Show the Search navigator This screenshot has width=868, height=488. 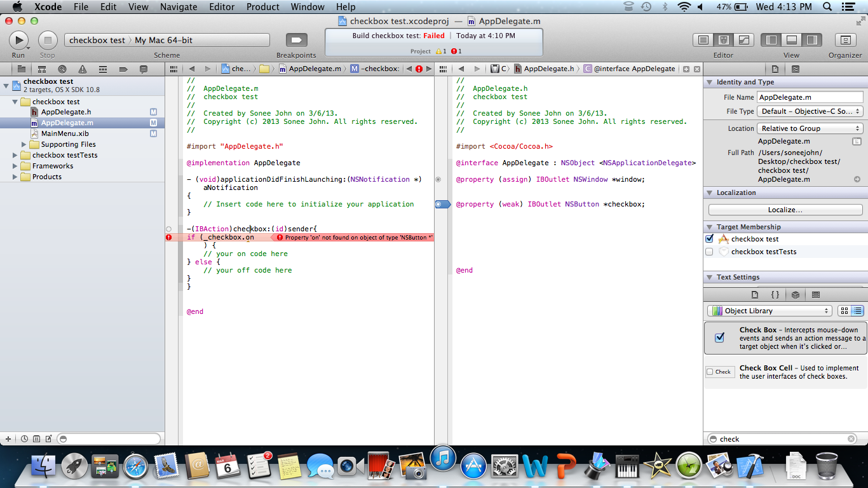click(x=62, y=69)
